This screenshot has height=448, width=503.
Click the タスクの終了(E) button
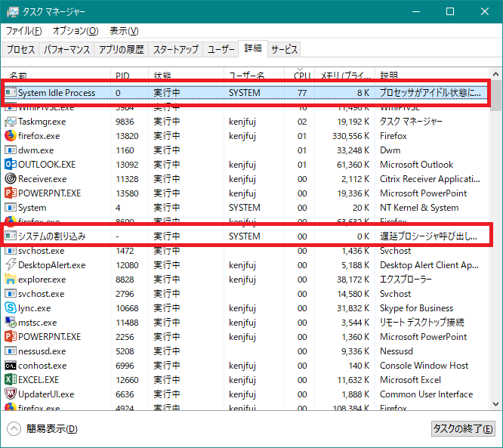tap(463, 429)
